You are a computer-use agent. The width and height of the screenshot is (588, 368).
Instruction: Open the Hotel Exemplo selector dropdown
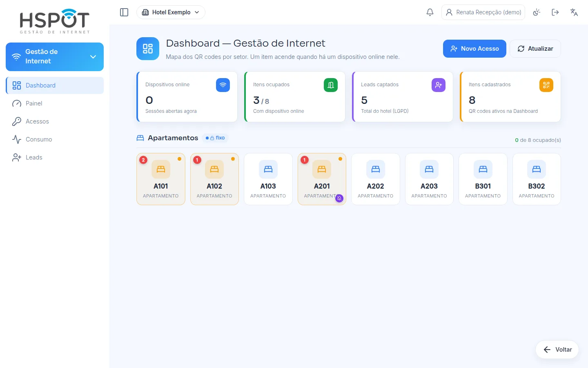[171, 12]
